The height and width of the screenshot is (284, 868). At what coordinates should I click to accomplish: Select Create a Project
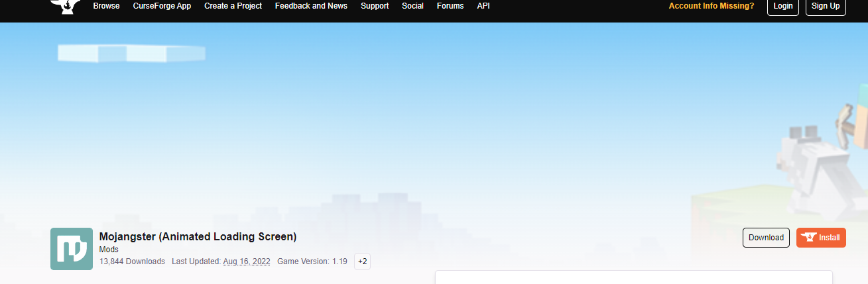point(233,6)
